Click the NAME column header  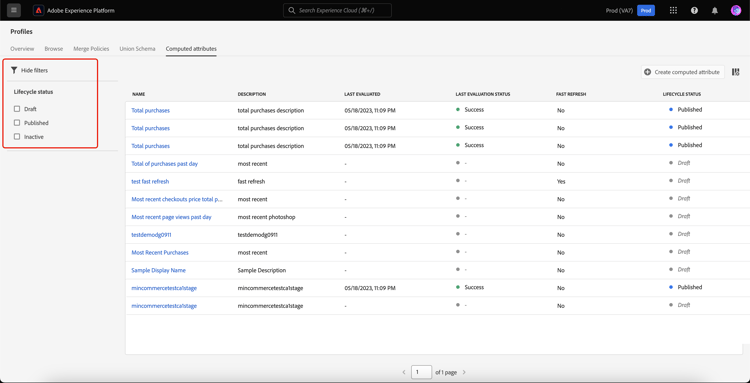click(139, 94)
